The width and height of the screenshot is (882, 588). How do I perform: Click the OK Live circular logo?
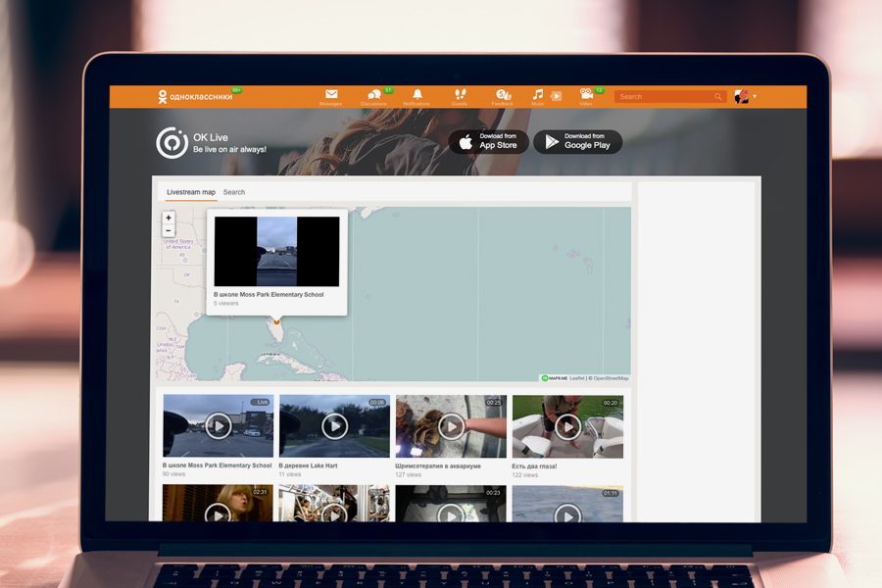(x=172, y=142)
